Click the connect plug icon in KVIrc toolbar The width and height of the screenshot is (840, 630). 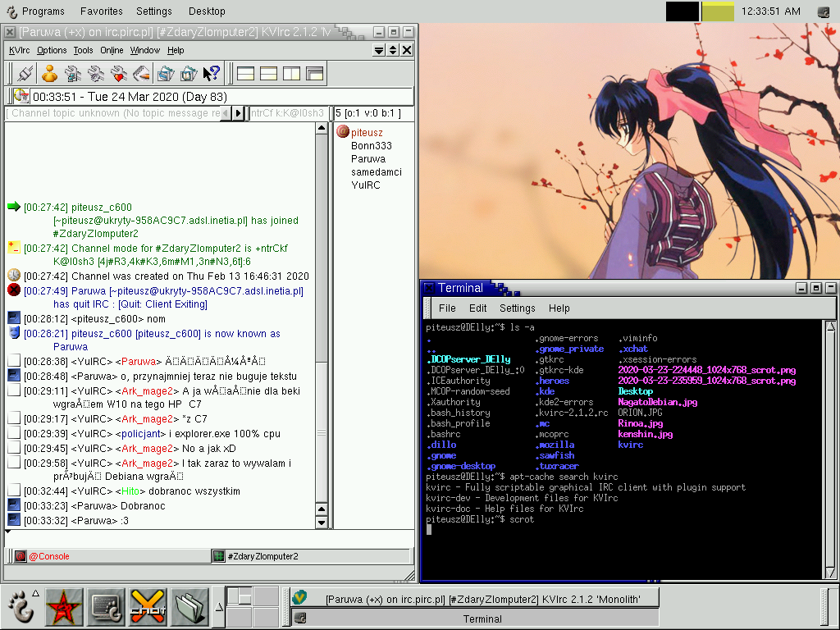pyautogui.click(x=25, y=73)
